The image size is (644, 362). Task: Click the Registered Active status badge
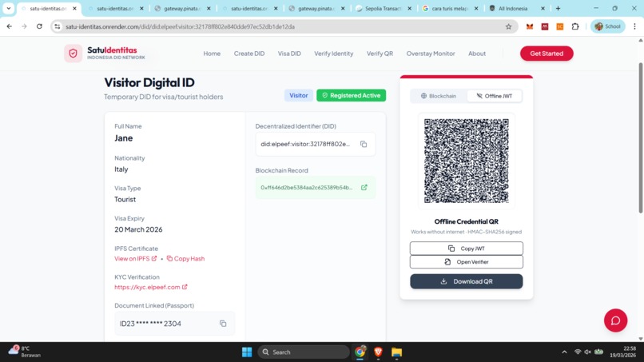351,95
